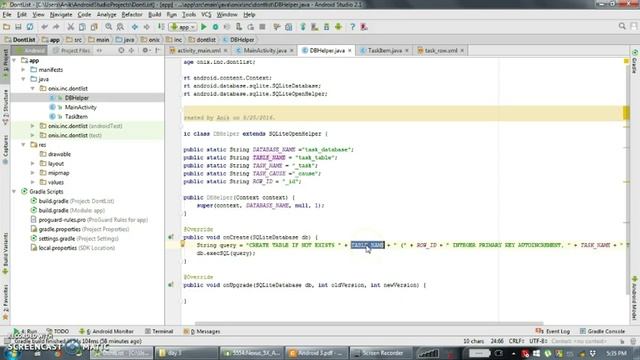Click the Undo arrow icon
The width and height of the screenshot is (640, 360).
[x=44, y=27]
